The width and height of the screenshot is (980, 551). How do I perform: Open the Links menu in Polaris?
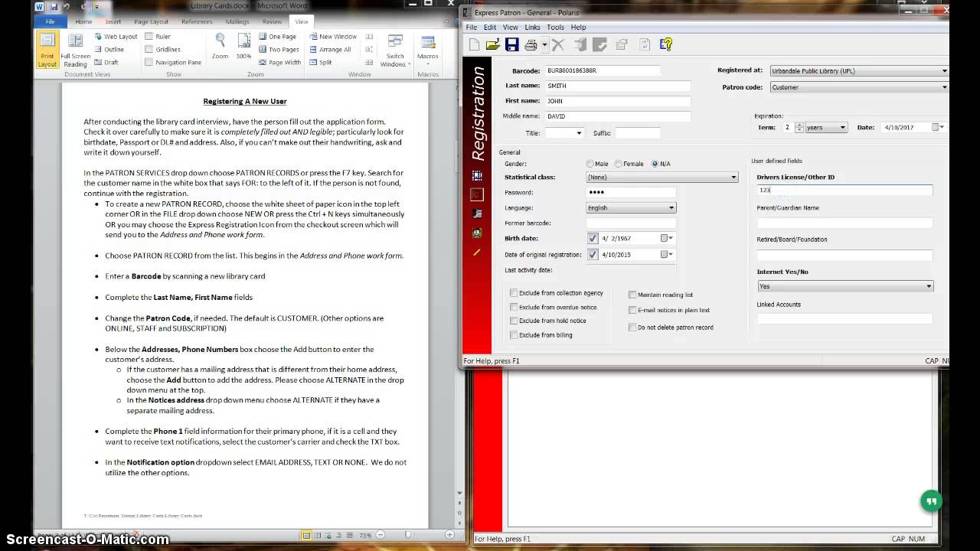click(x=532, y=28)
